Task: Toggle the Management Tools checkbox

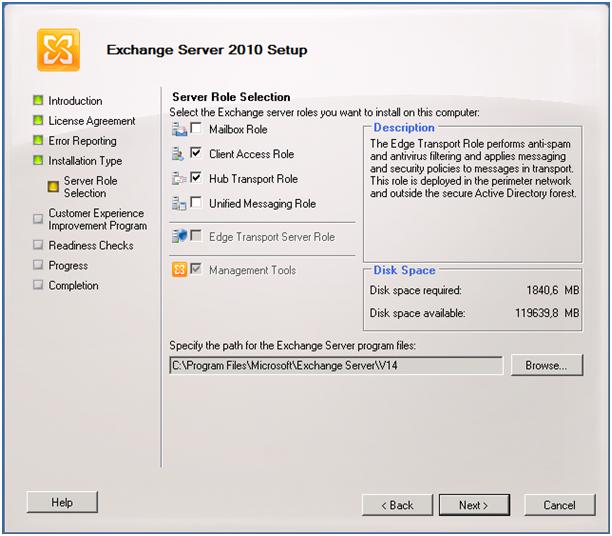Action: pyautogui.click(x=196, y=269)
